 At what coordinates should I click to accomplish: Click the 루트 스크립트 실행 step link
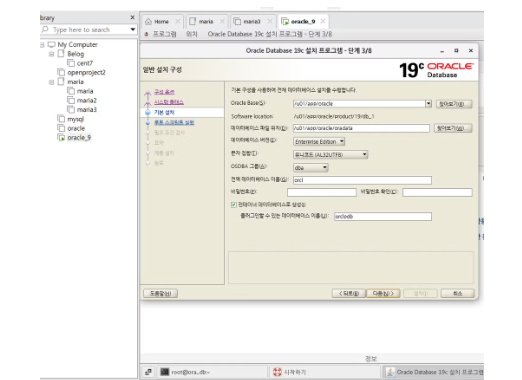(174, 123)
